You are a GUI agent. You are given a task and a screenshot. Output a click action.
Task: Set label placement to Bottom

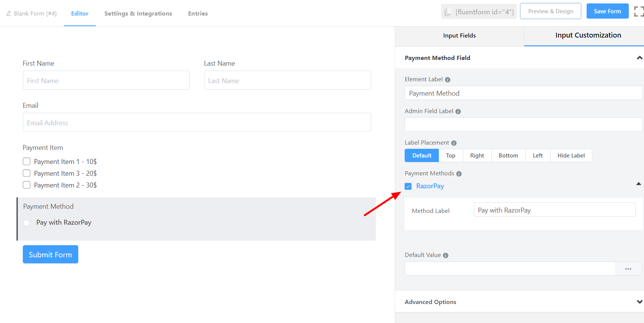[508, 156]
